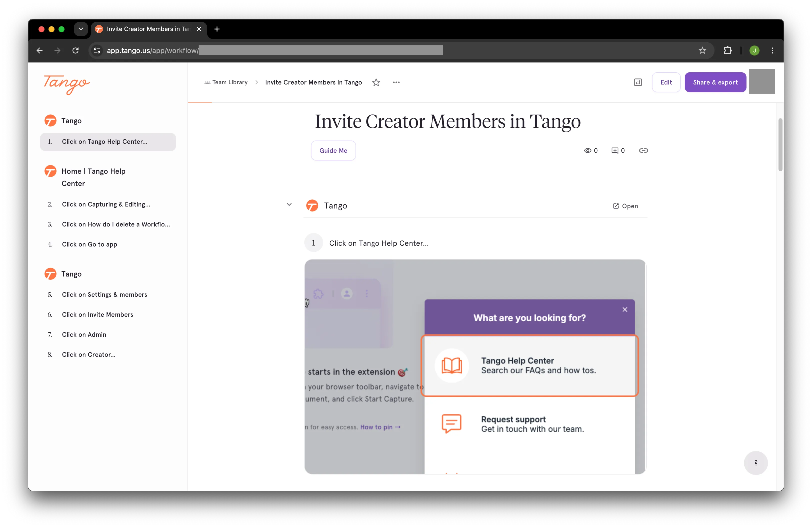Select sidebar step 1 Tango Help Center
Screen dimensions: 812x528
[x=108, y=141]
